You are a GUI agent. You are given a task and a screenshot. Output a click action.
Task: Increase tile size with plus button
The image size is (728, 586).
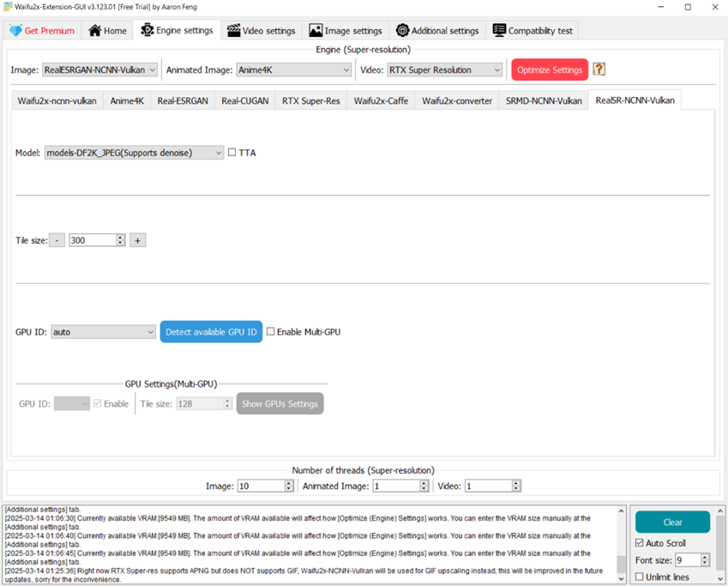click(x=137, y=240)
